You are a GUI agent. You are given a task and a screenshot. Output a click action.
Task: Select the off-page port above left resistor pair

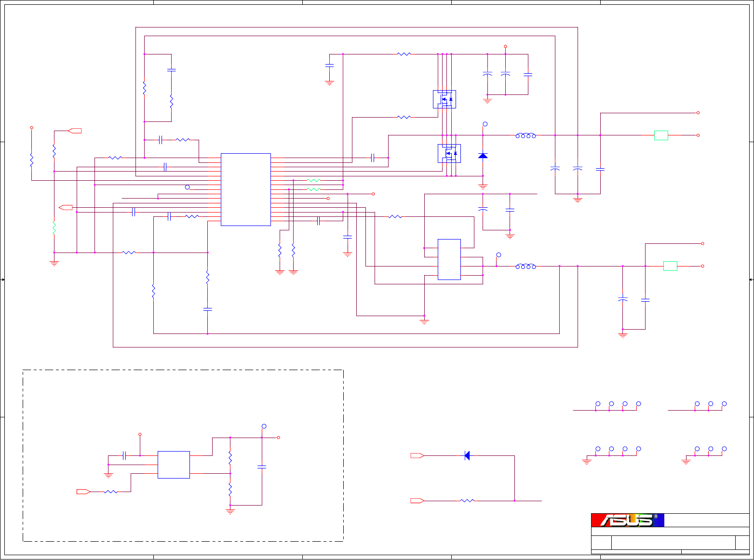pos(75,131)
